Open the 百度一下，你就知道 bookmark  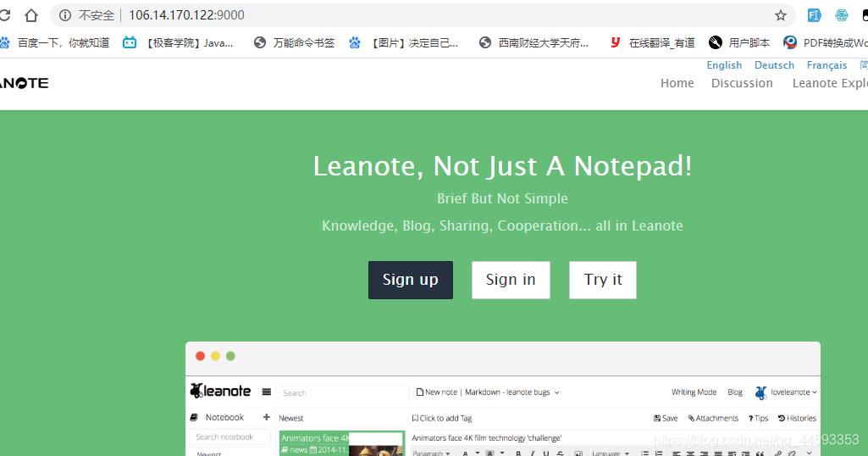pyautogui.click(x=55, y=42)
